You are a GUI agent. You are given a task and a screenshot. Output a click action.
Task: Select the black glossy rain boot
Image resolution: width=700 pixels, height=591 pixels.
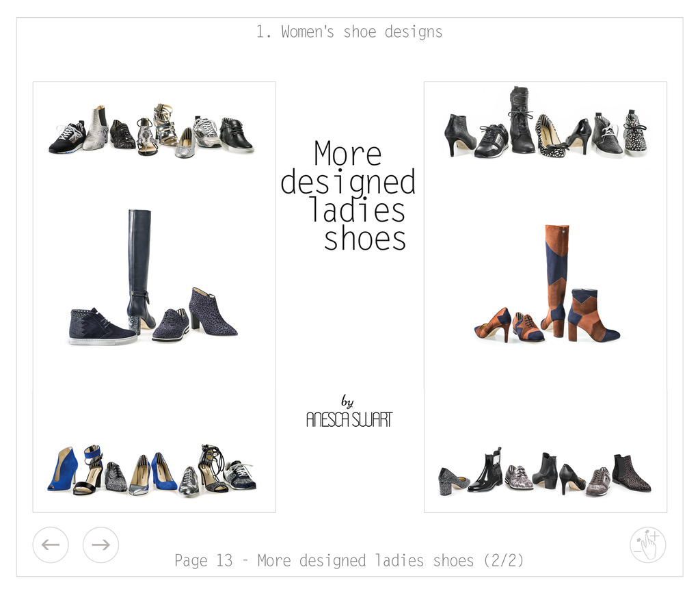tap(486, 469)
